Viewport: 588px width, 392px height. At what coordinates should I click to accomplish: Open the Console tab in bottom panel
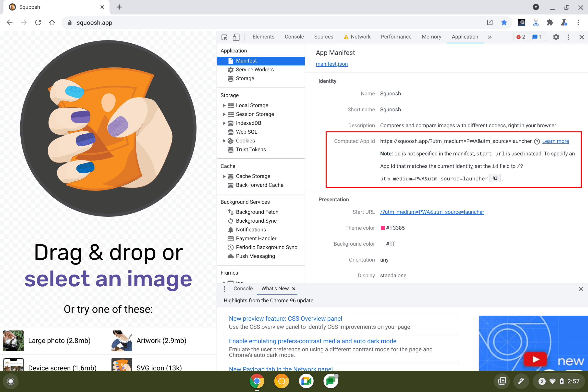243,289
